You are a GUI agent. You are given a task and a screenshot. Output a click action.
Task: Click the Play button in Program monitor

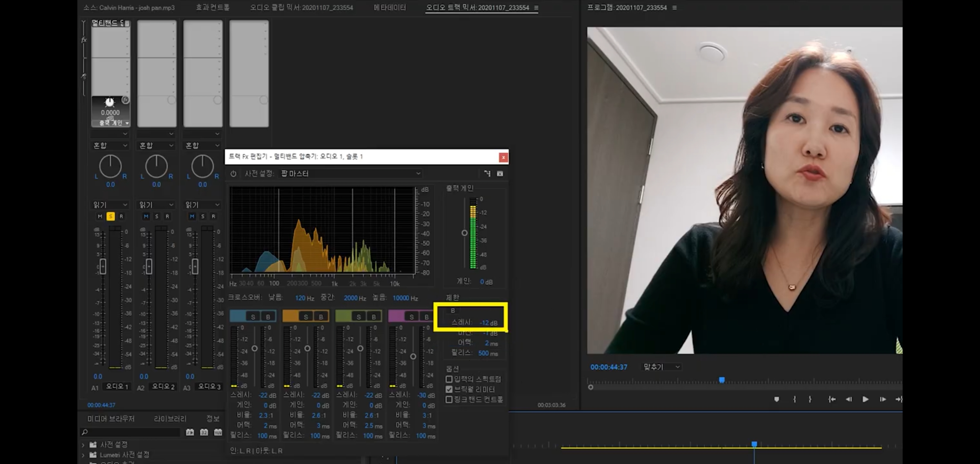(x=865, y=399)
